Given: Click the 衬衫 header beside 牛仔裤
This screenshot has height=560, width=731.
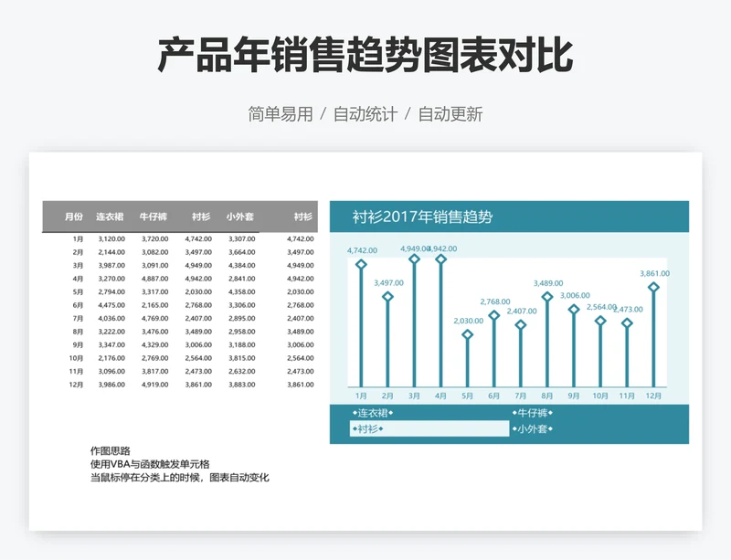Looking at the screenshot, I should (x=201, y=217).
